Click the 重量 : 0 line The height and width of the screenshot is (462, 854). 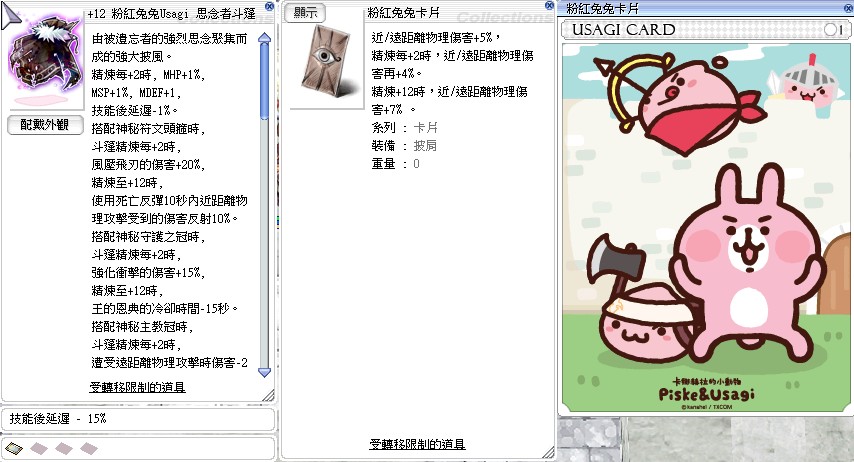pyautogui.click(x=395, y=163)
